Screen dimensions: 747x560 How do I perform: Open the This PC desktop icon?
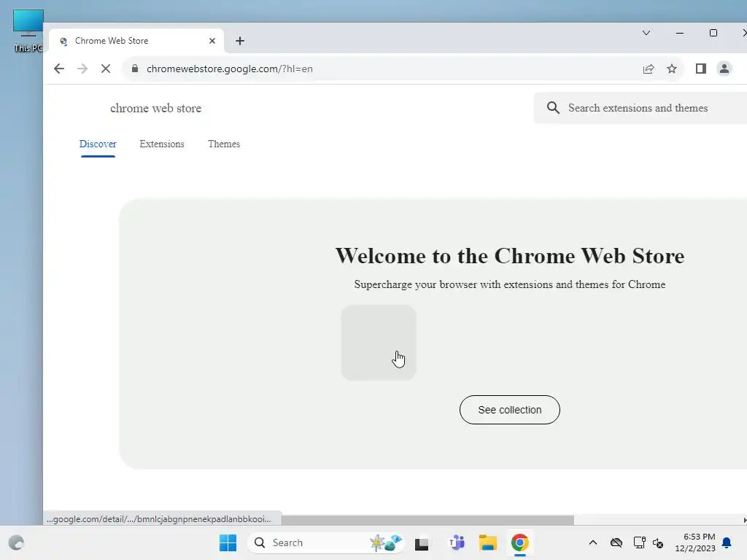click(x=28, y=31)
